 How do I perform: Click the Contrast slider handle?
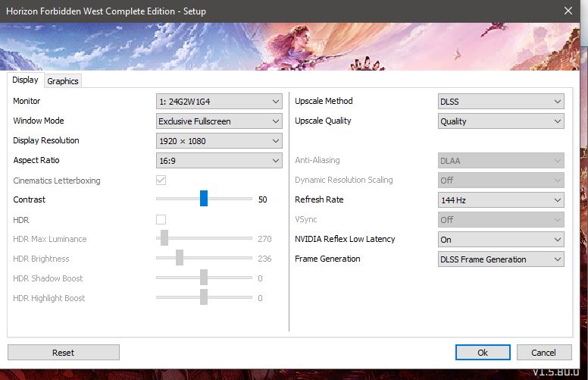pyautogui.click(x=204, y=198)
